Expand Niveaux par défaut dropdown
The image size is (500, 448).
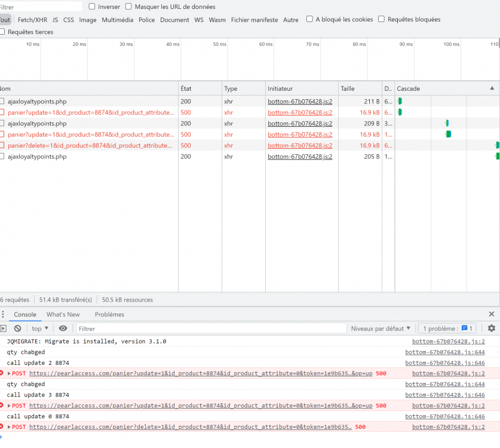coord(381,329)
